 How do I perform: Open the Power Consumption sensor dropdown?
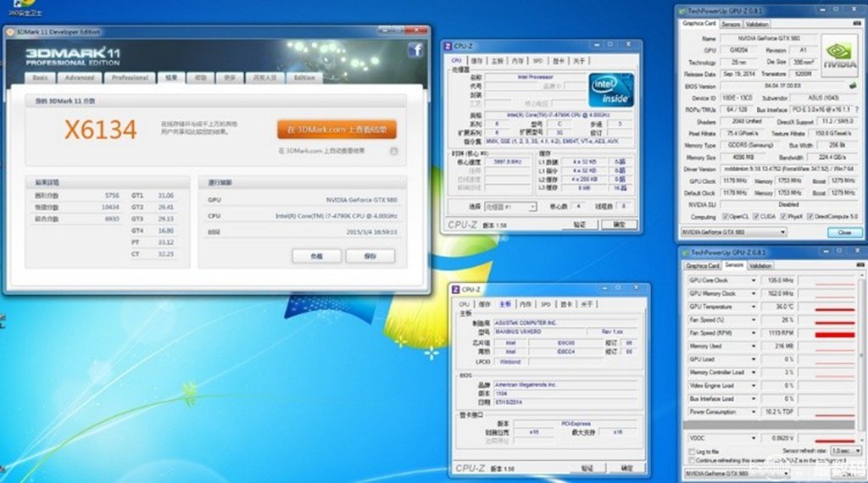(x=754, y=412)
